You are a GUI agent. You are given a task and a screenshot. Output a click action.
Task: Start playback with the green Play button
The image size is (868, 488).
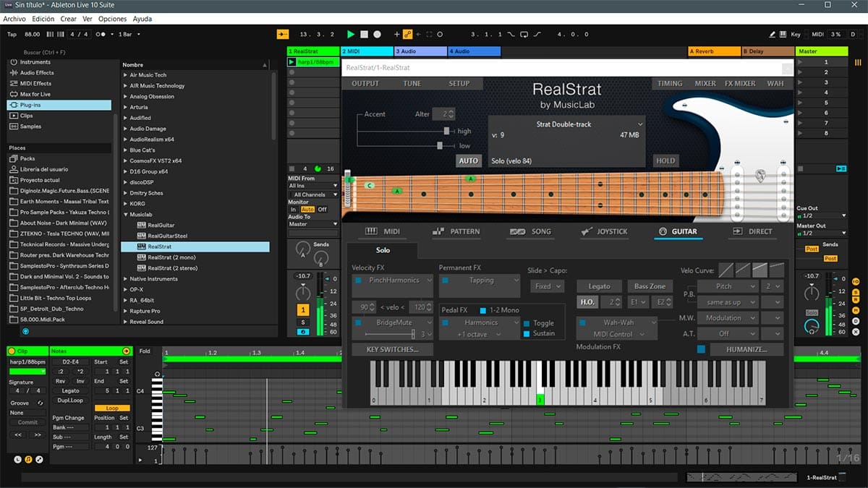pos(351,34)
